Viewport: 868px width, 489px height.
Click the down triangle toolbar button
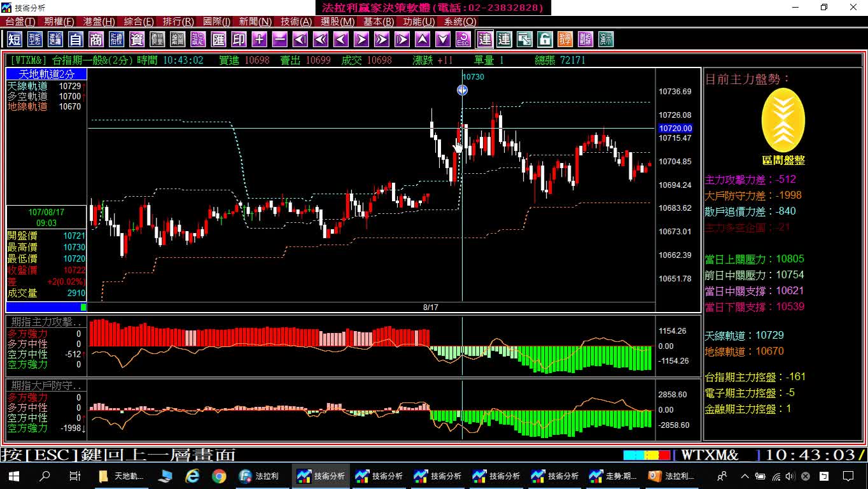443,39
